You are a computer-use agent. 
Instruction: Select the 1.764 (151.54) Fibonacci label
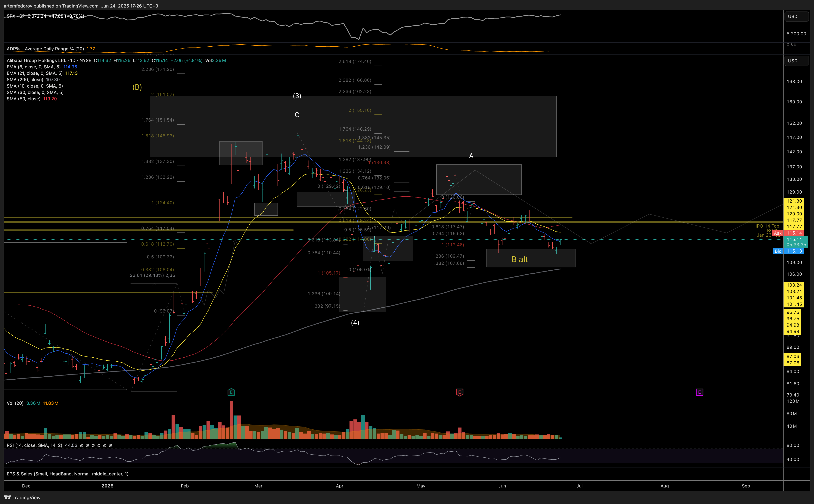pyautogui.click(x=158, y=120)
